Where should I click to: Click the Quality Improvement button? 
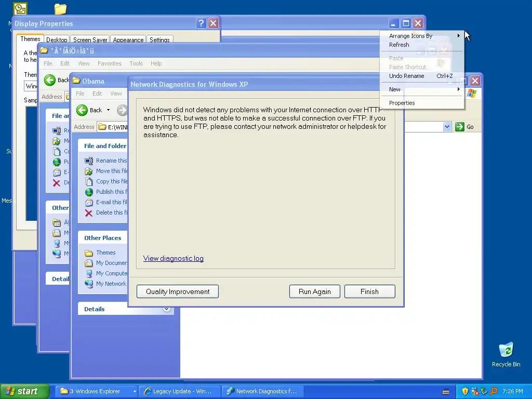tap(178, 291)
